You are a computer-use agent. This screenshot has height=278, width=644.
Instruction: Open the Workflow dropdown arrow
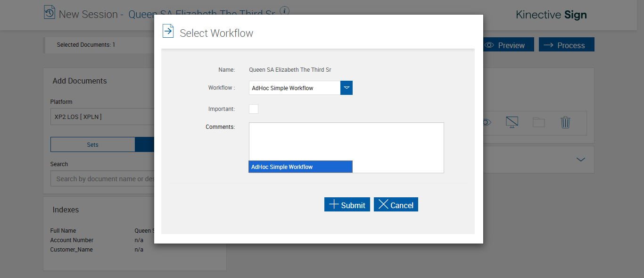347,88
